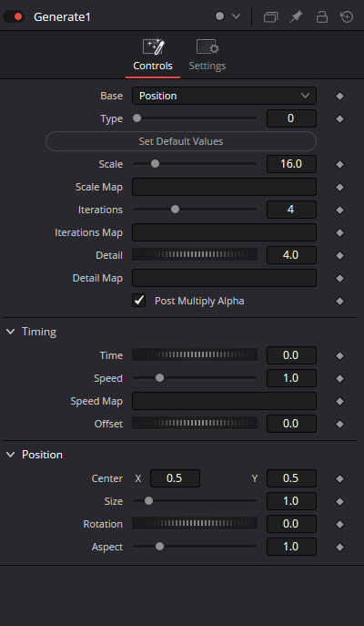Click the Generate1 node name text
Viewport: 364px width, 626px height.
click(62, 16)
